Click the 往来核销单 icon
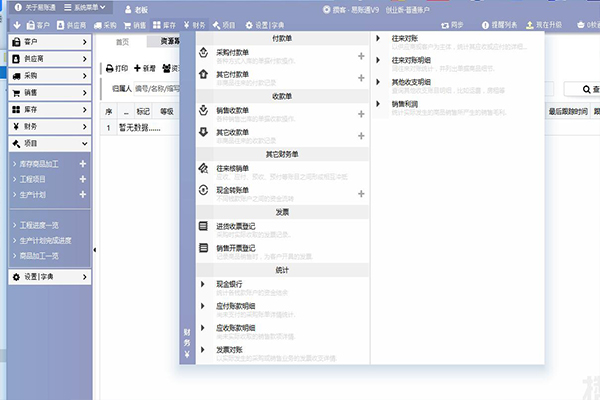 204,168
